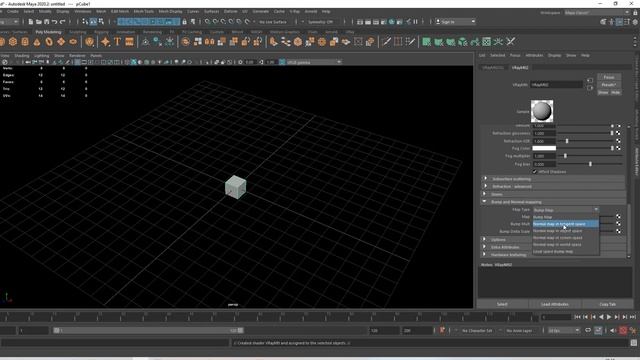Click the Type text tool shelf icon
This screenshot has width=640, height=360.
[x=118, y=42]
